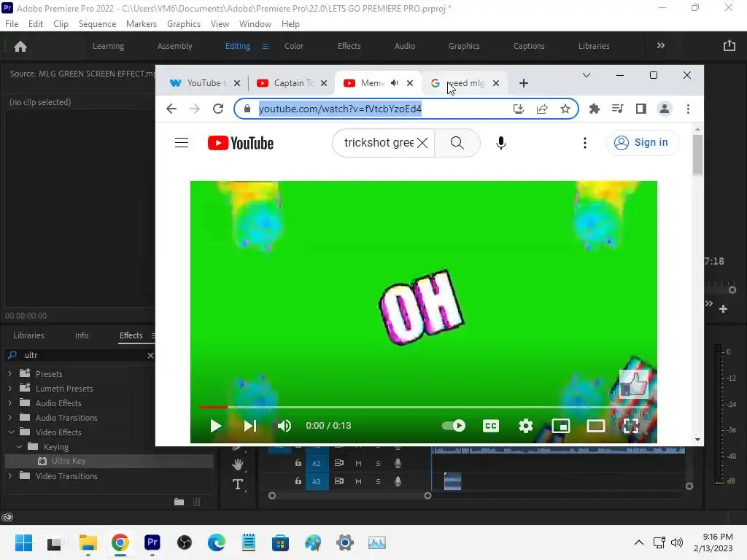Expand the Presets folder
This screenshot has width=747, height=560.
pos(10,374)
